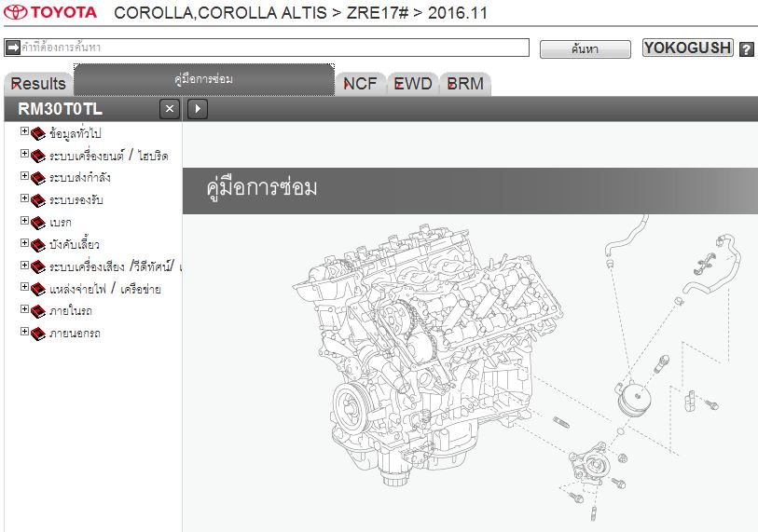
Task: Open the BRM tab
Action: (x=465, y=84)
